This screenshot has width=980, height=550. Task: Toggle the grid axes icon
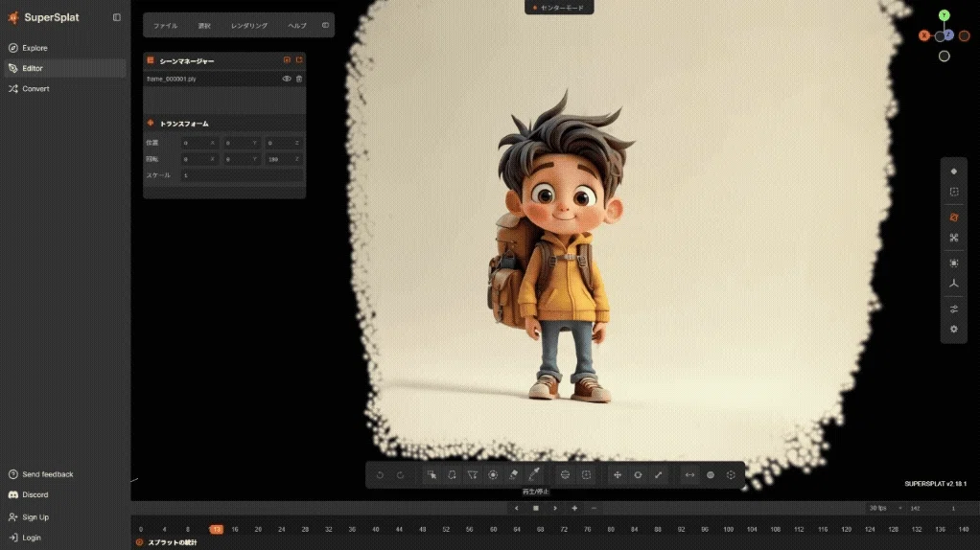(x=954, y=284)
